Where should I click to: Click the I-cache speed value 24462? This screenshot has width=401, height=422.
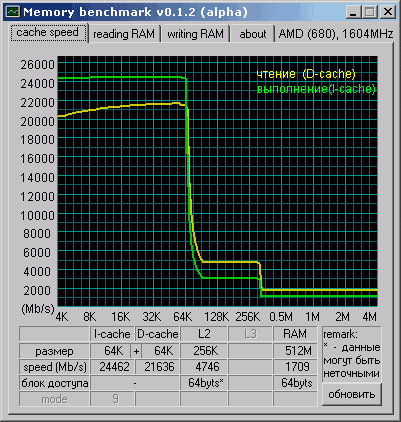pyautogui.click(x=113, y=367)
